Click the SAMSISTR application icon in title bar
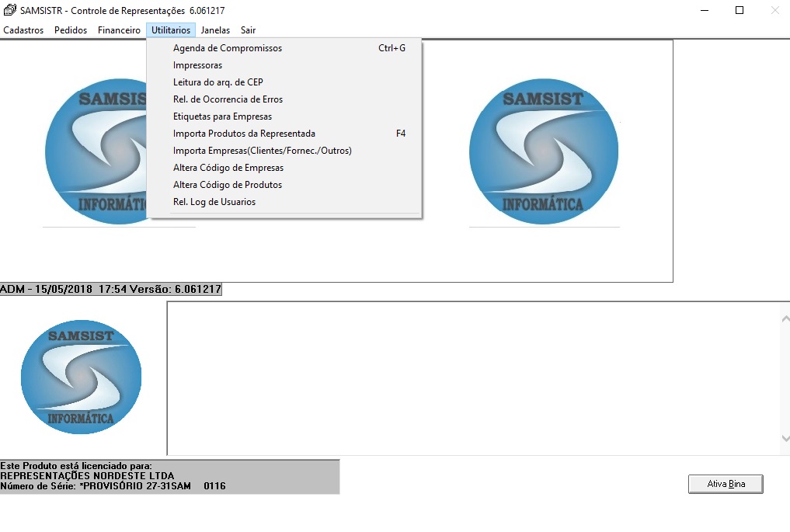This screenshot has height=532, width=790. point(9,10)
